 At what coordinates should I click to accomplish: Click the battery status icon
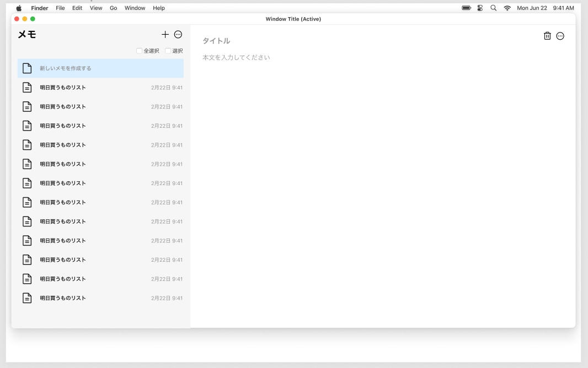tap(466, 8)
